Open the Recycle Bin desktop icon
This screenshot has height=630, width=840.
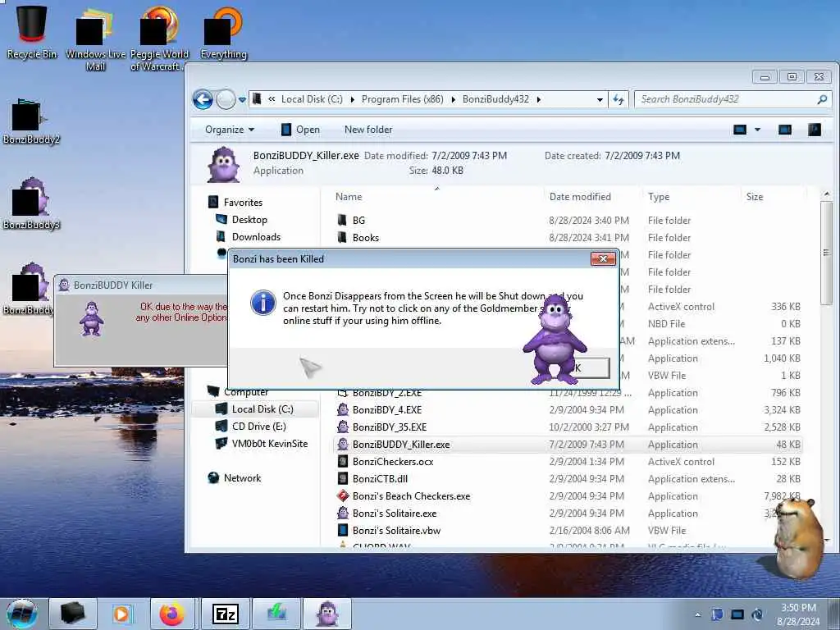pos(32,31)
